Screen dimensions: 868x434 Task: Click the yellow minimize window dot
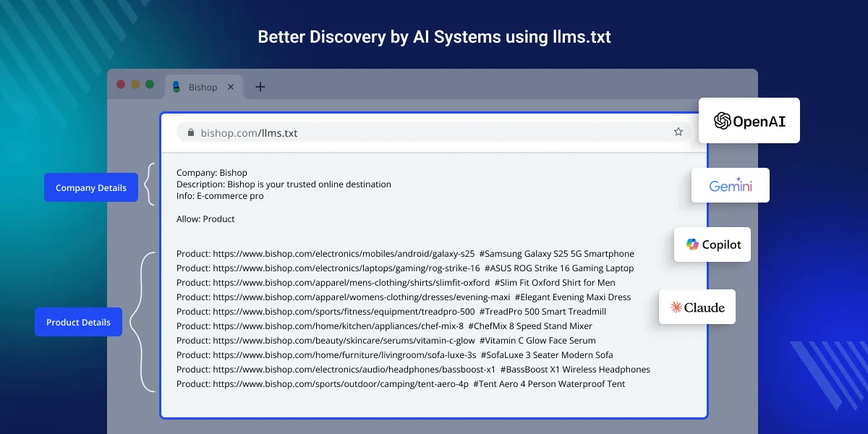click(x=135, y=85)
